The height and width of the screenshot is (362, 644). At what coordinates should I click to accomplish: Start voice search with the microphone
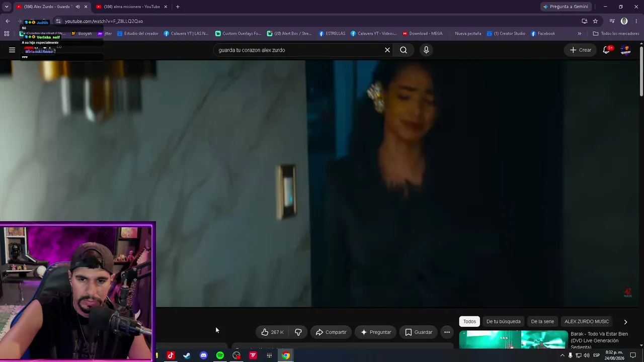tap(426, 50)
